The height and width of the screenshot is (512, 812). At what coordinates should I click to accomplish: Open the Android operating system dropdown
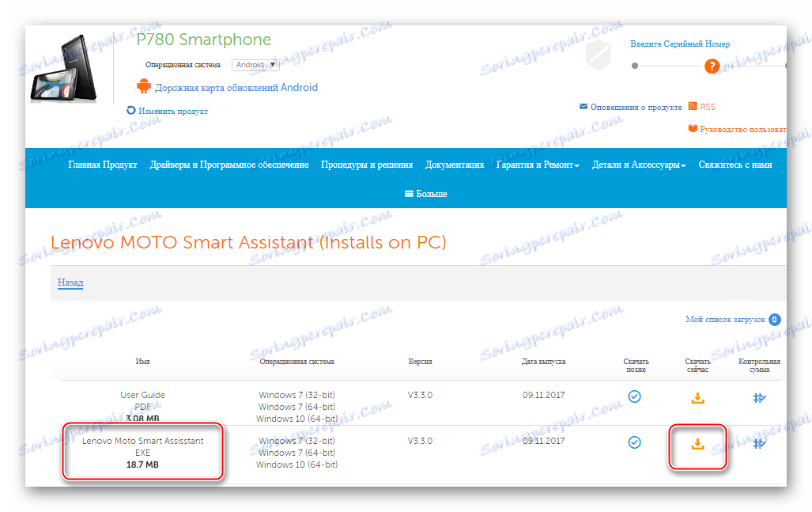[255, 65]
